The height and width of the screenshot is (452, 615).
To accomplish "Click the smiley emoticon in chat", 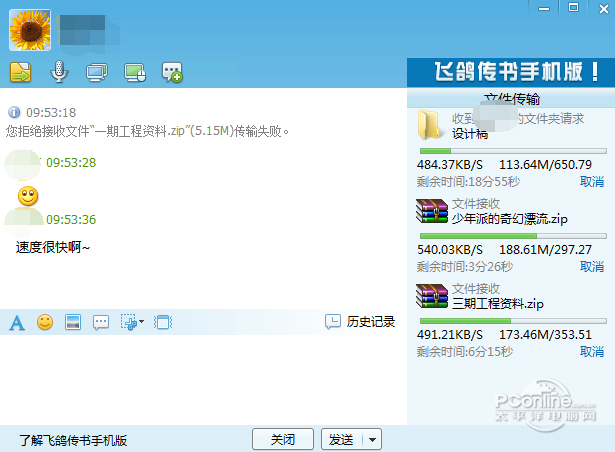I will pos(28,196).
